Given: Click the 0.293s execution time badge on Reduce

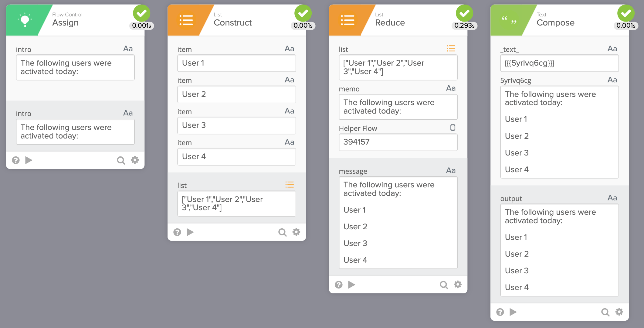Looking at the screenshot, I should (x=464, y=26).
